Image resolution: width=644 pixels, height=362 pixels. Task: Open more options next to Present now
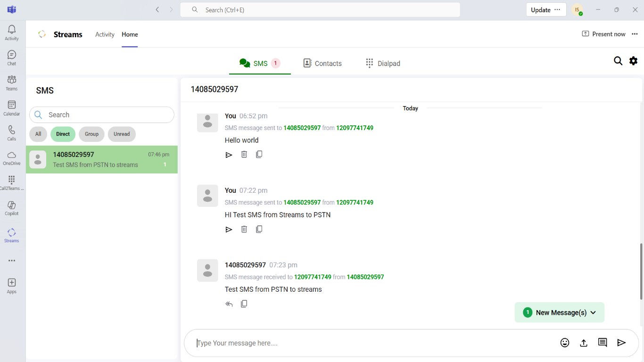(635, 34)
